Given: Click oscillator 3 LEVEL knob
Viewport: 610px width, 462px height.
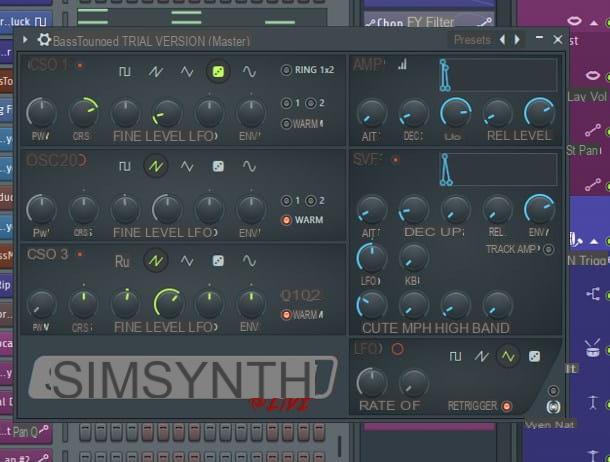Looking at the screenshot, I should 168,304.
